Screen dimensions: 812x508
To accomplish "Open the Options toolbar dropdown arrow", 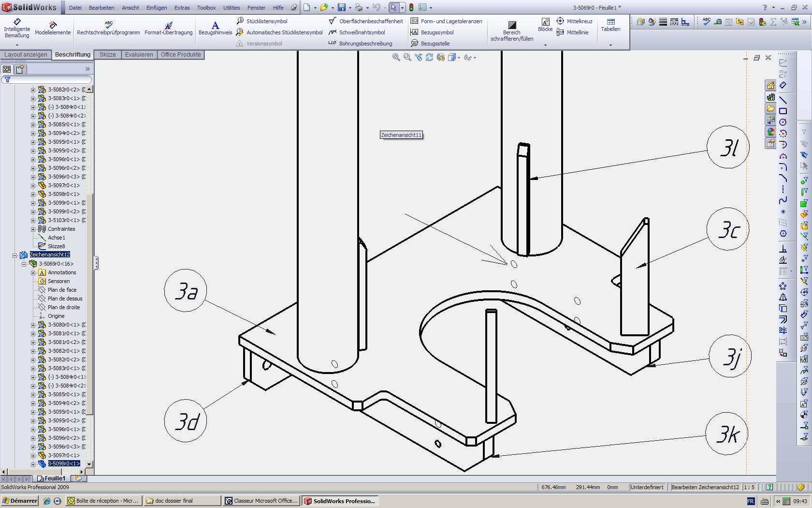I will tap(431, 8).
